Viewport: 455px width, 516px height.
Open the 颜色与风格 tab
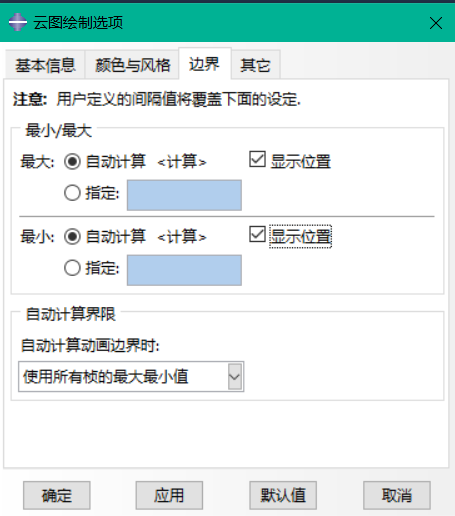pyautogui.click(x=132, y=65)
